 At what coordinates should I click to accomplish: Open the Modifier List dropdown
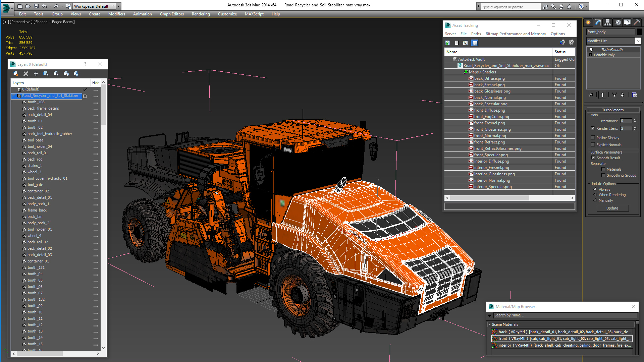(x=638, y=41)
